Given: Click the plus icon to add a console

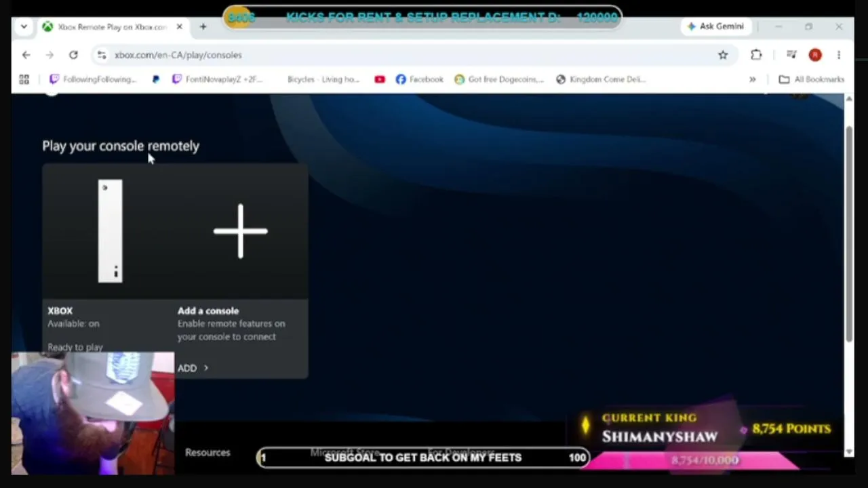Looking at the screenshot, I should coord(241,231).
